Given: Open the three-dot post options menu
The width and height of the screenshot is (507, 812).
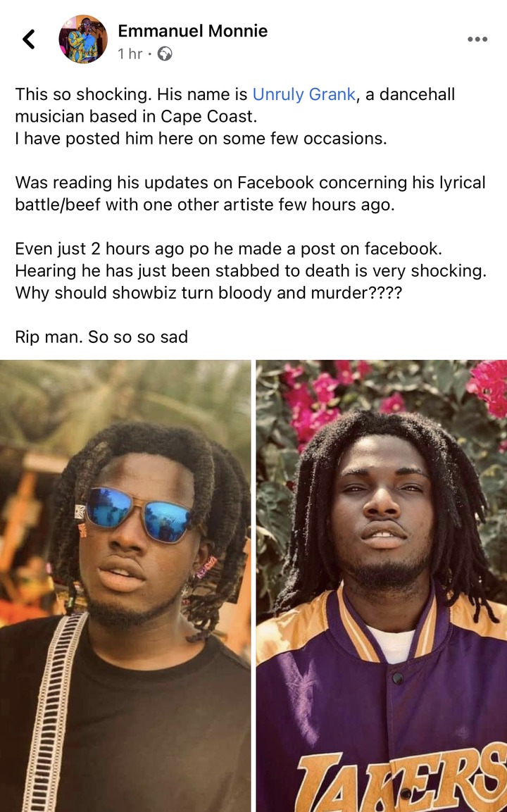Looking at the screenshot, I should point(477,39).
